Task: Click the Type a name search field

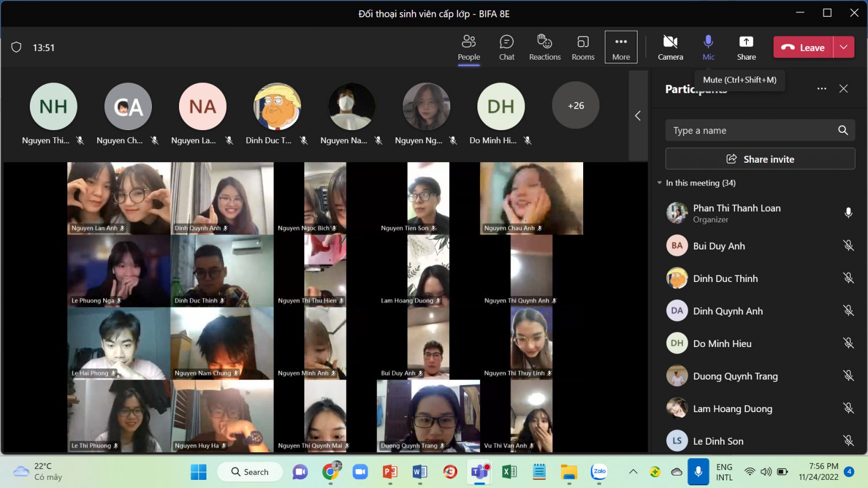Action: click(751, 131)
